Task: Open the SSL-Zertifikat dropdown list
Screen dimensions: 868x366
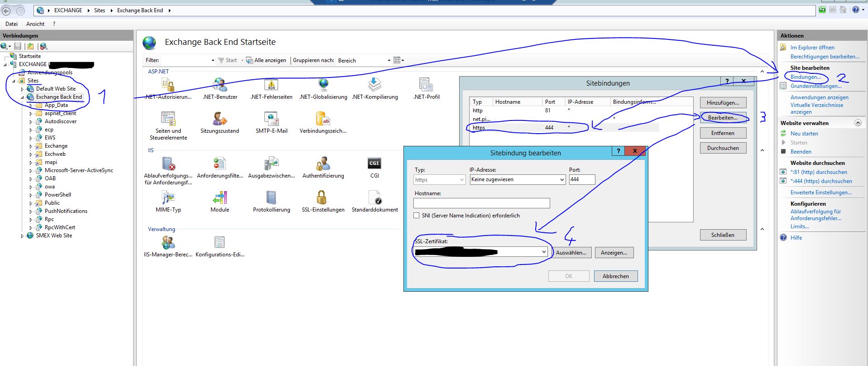Action: point(544,252)
